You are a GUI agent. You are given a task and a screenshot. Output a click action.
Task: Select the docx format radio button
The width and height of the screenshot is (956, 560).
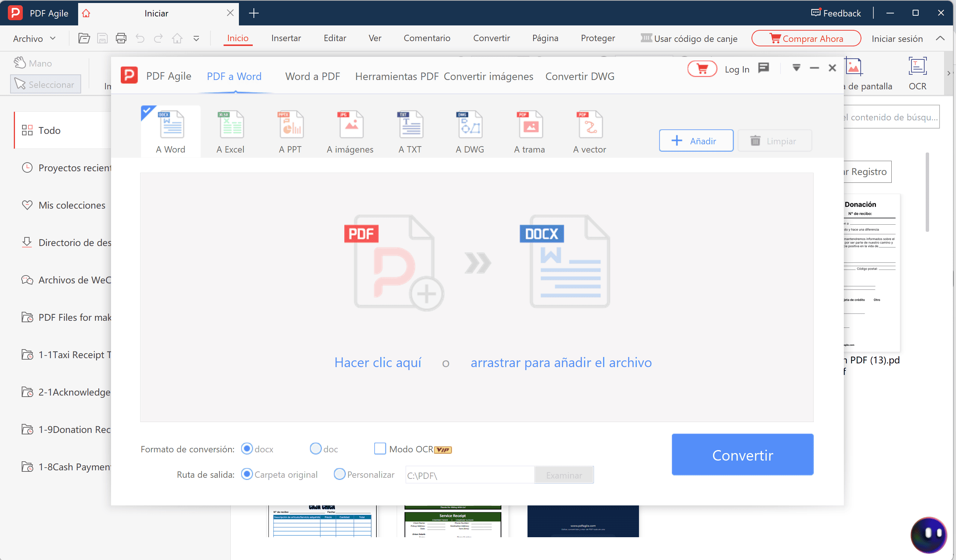click(x=247, y=449)
